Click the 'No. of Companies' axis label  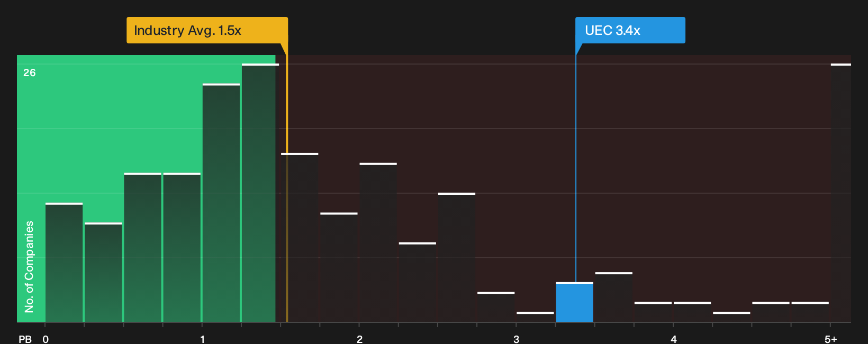(x=29, y=267)
